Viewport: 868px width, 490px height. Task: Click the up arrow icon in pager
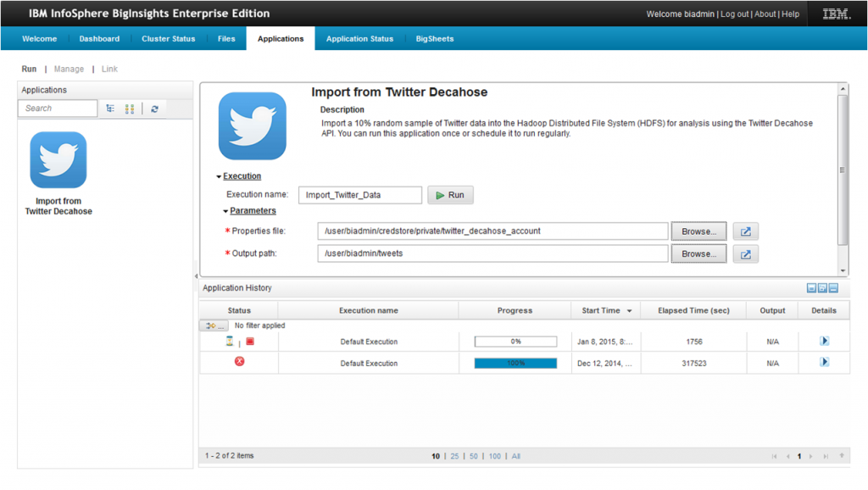[x=842, y=456]
